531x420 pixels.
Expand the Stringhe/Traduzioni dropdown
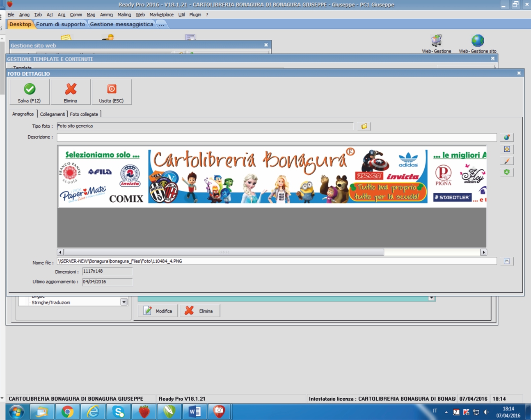[124, 302]
